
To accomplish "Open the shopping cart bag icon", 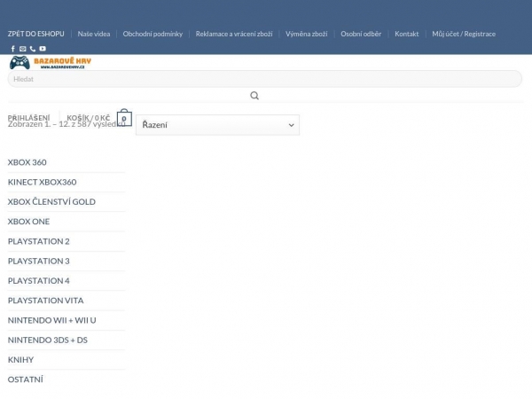I will pyautogui.click(x=124, y=118).
